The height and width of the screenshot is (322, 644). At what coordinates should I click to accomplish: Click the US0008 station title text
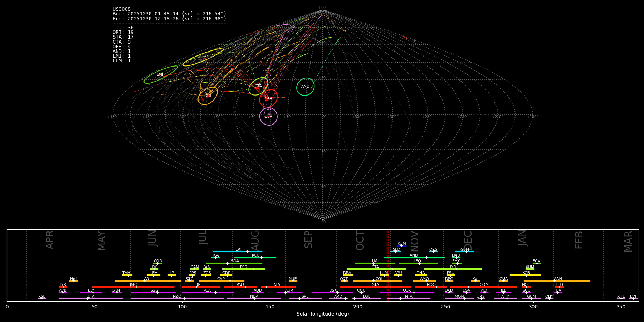[122, 9]
